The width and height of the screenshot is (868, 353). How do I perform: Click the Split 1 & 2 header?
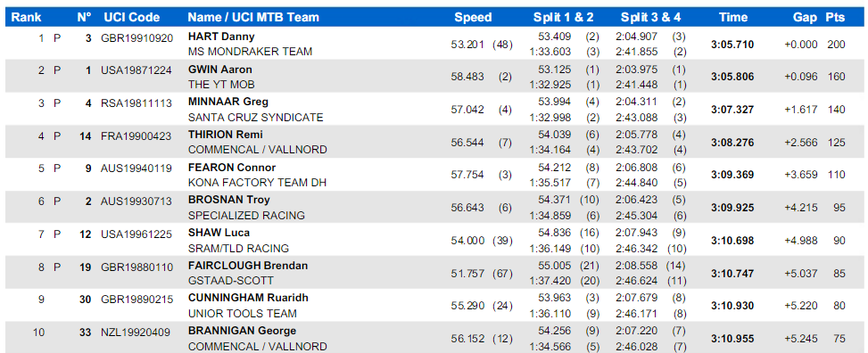click(x=564, y=17)
